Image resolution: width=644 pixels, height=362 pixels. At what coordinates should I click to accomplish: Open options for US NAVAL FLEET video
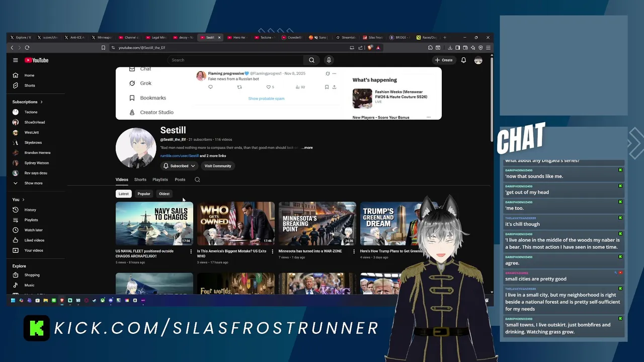pos(191,251)
